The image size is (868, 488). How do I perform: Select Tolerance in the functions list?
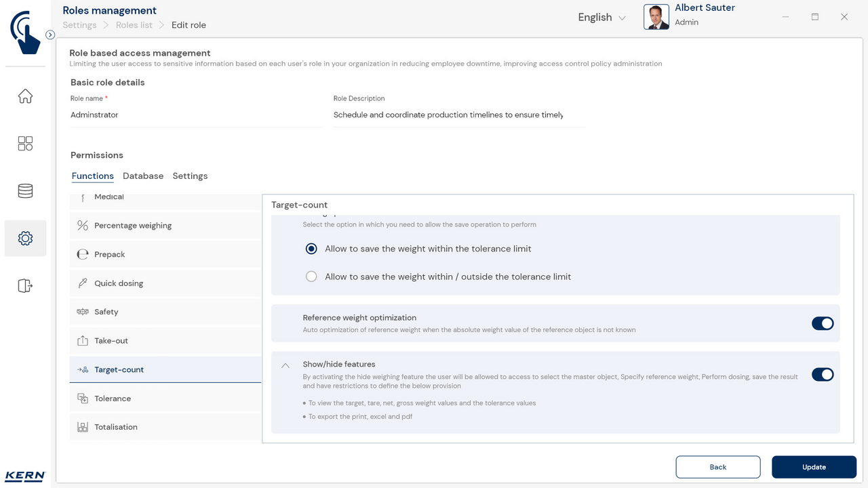tap(113, 399)
